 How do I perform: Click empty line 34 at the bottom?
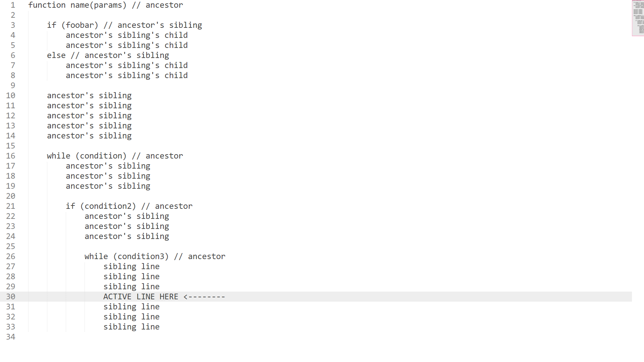pyautogui.click(x=322, y=337)
